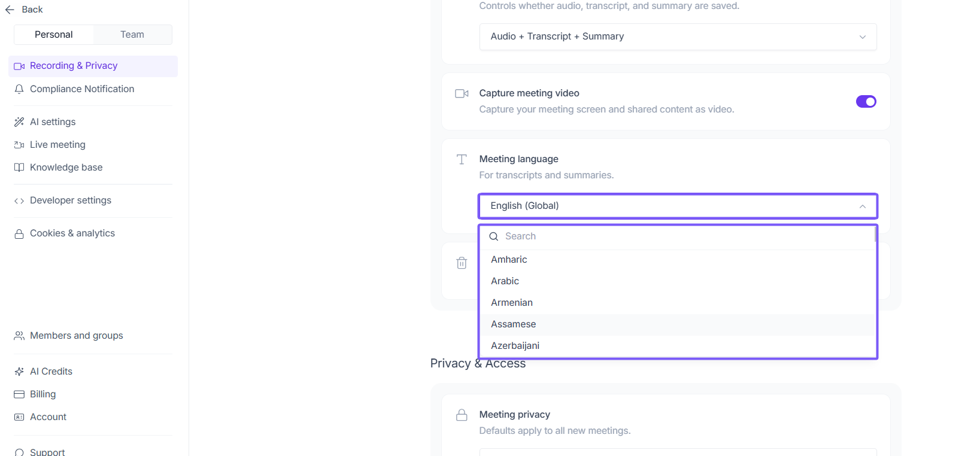Viewport: 980px width, 456px height.
Task: Switch to the Team tab
Action: coord(132,35)
